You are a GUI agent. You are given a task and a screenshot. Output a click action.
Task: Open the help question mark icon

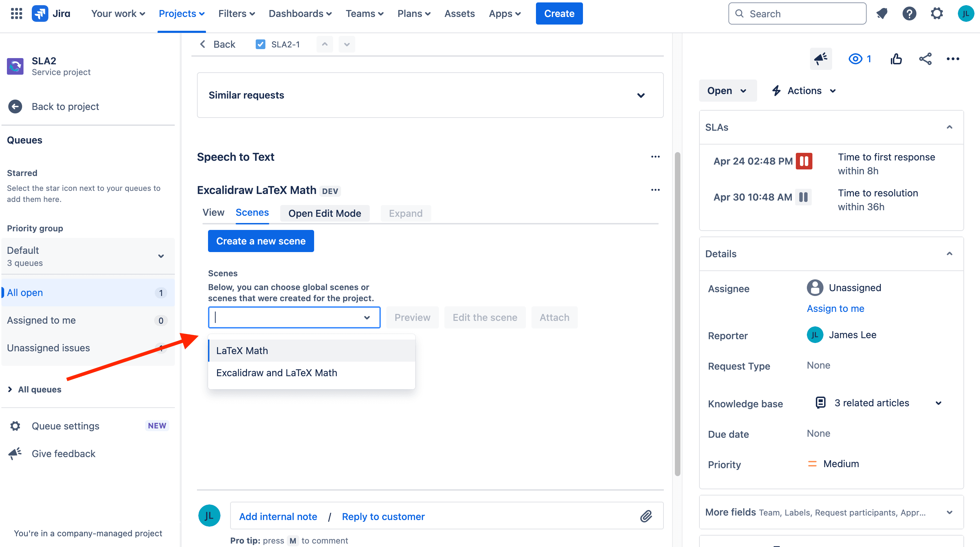click(x=909, y=14)
